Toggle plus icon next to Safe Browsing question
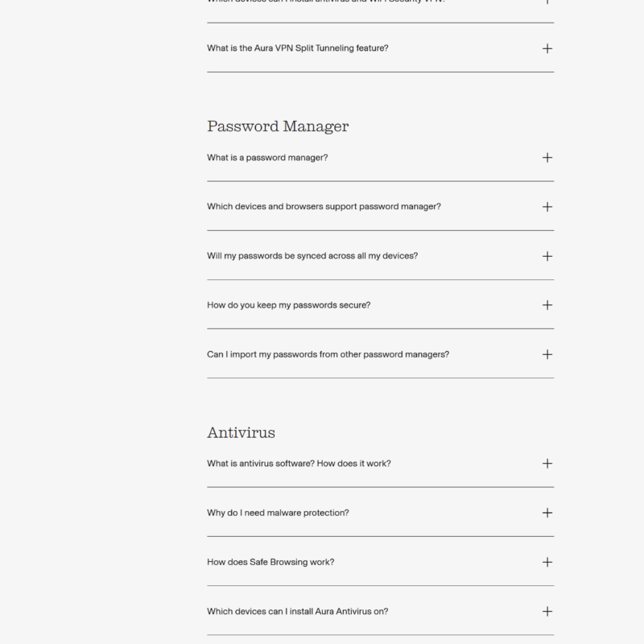644x644 pixels. (547, 562)
